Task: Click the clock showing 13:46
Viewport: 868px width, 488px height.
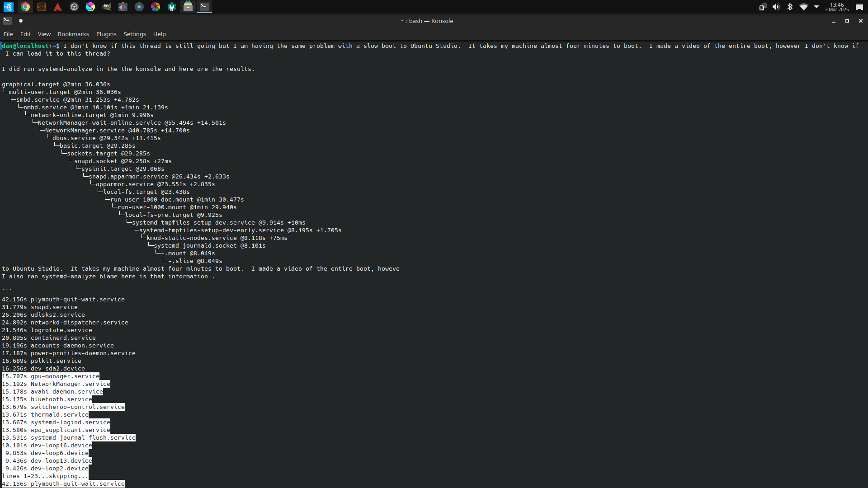Action: click(837, 7)
